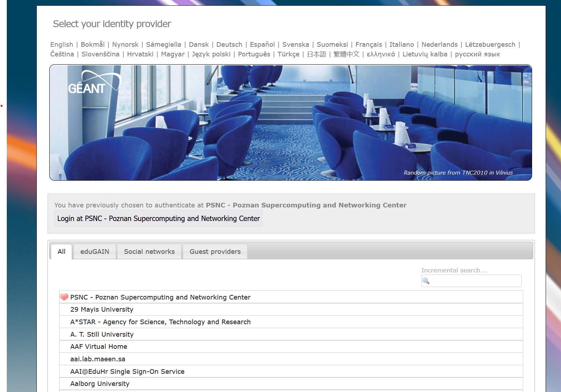This screenshot has height=392, width=561.
Task: Switch language to Čeština
Action: pos(62,54)
